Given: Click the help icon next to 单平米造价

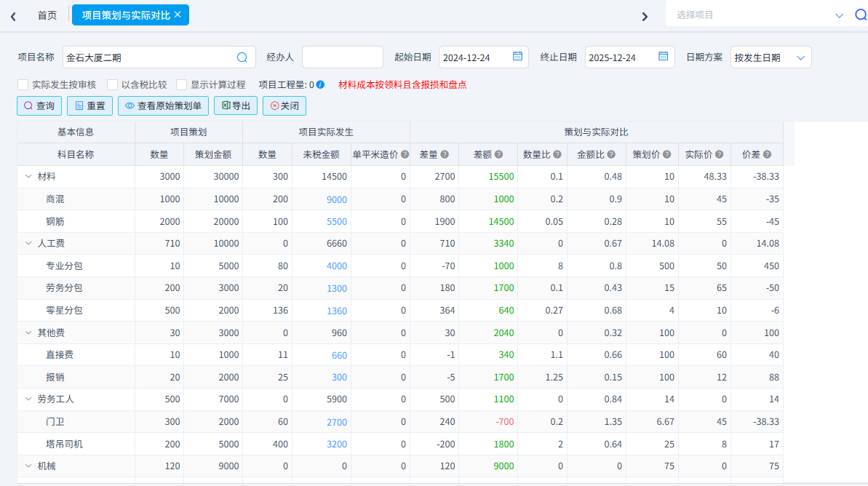Looking at the screenshot, I should tap(405, 155).
